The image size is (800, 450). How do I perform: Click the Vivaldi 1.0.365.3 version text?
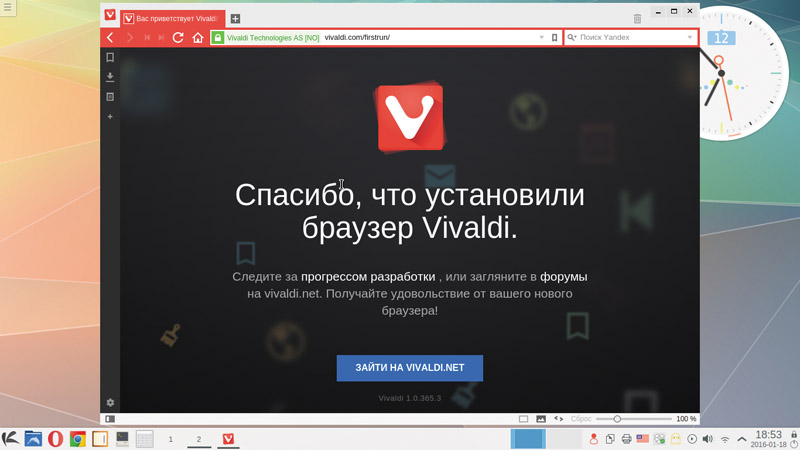coord(410,398)
